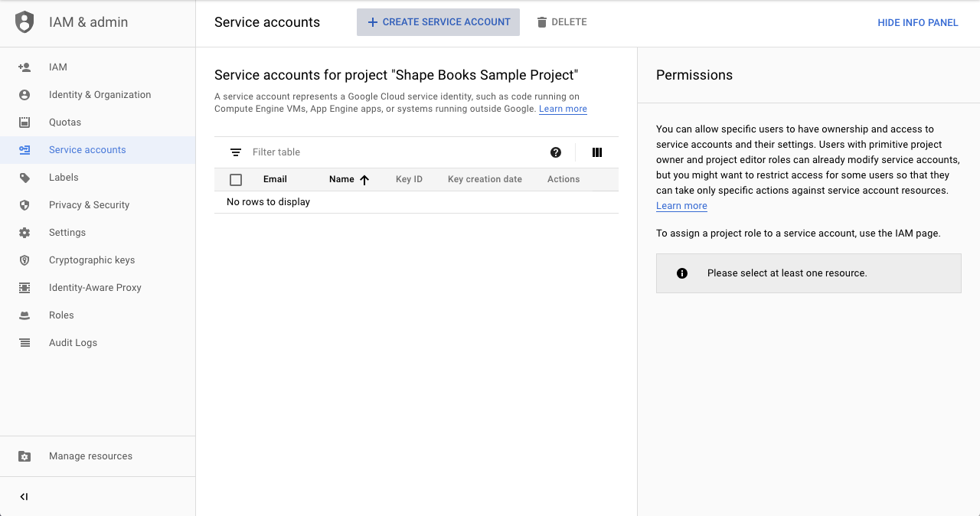Open the table help question-mark icon
The height and width of the screenshot is (516, 980).
click(x=556, y=152)
